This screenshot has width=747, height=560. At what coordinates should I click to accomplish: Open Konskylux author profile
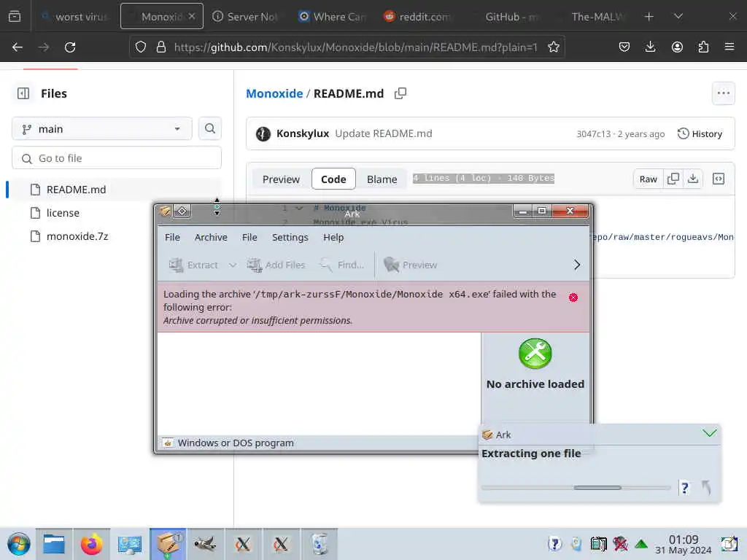[303, 133]
